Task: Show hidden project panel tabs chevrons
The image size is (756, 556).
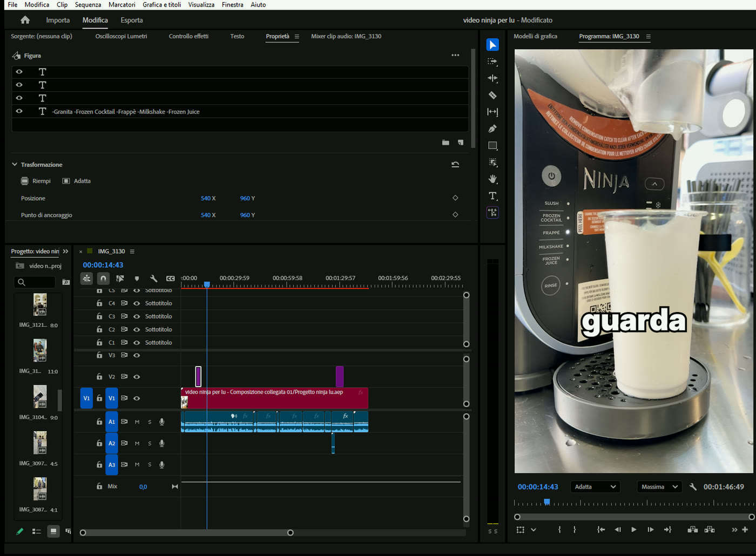Action: pos(66,252)
